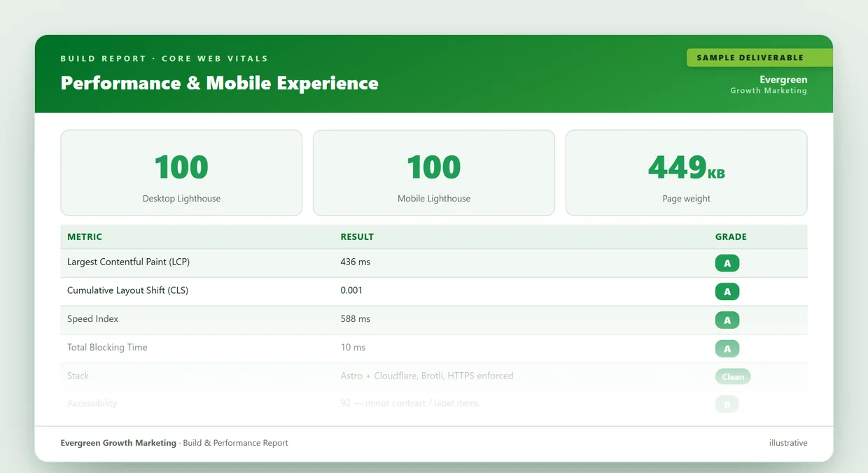This screenshot has width=868, height=473.
Task: Select the Evergreen brand name in header
Action: click(783, 80)
